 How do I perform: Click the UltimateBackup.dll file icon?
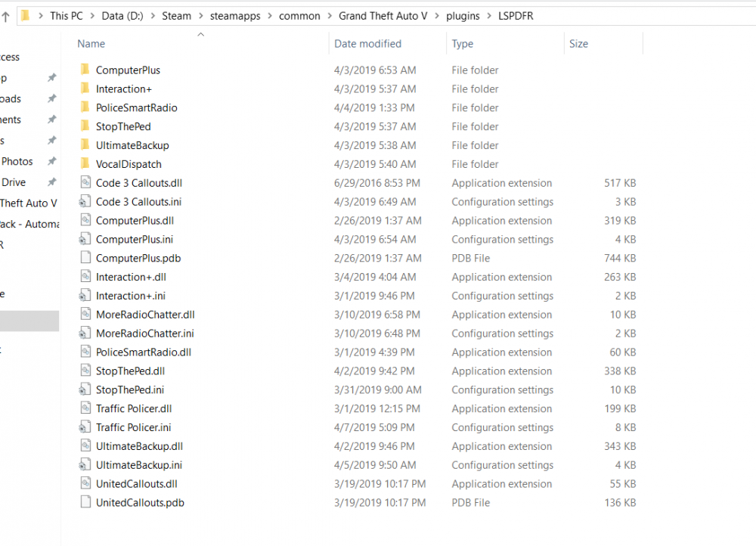click(x=85, y=446)
